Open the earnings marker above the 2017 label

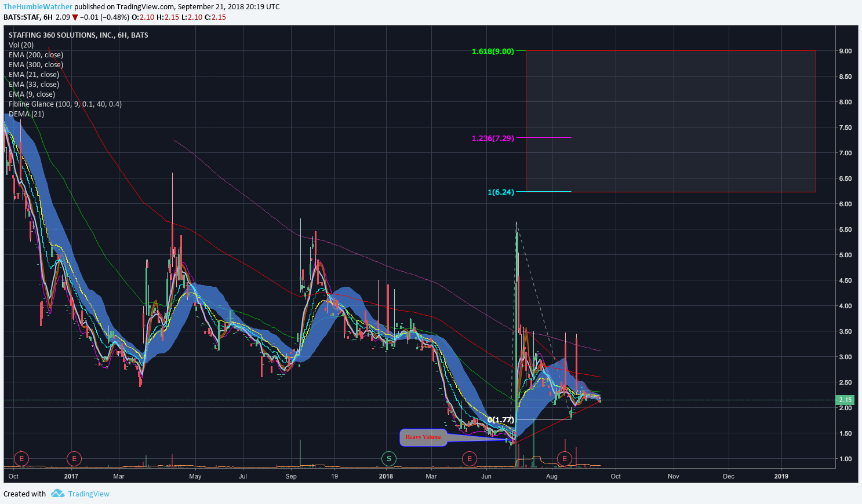[74, 459]
